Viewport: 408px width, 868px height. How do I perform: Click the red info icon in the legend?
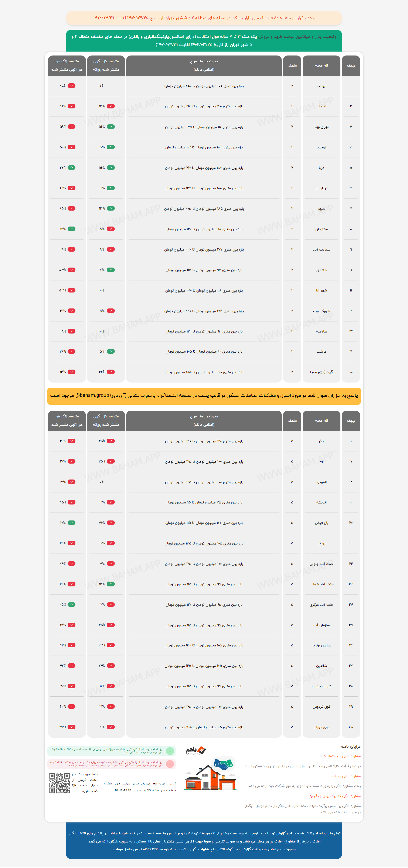170,764
